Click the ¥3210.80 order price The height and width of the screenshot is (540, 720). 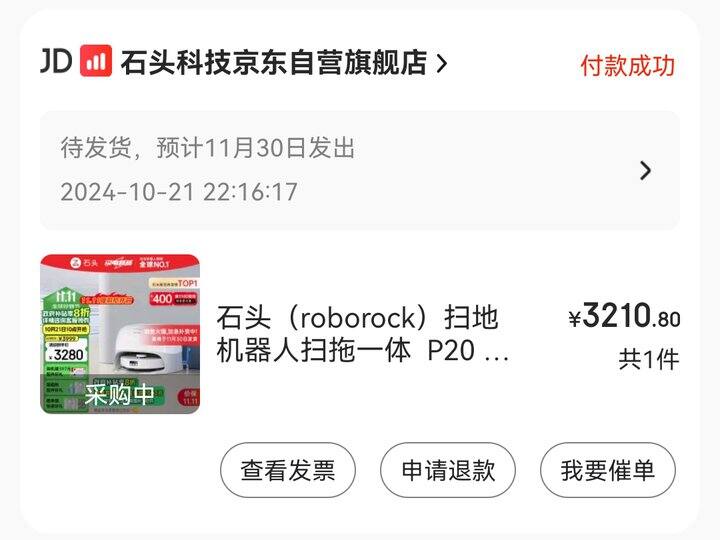click(624, 316)
